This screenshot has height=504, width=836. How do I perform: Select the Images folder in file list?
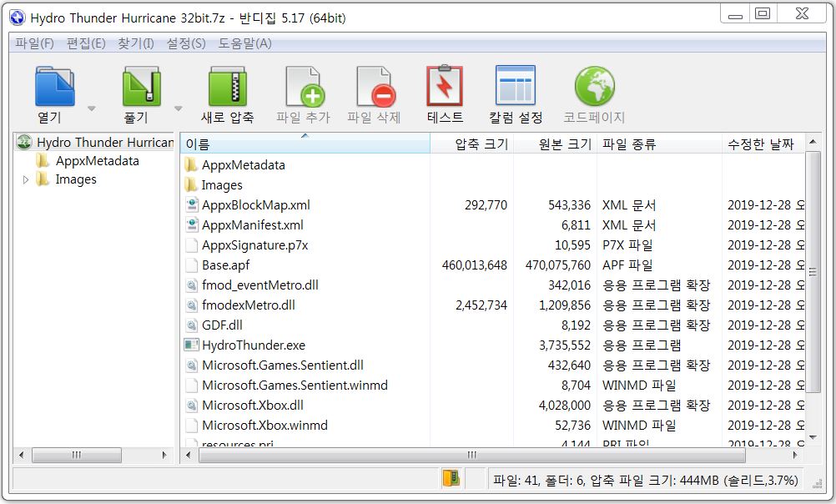(x=222, y=185)
